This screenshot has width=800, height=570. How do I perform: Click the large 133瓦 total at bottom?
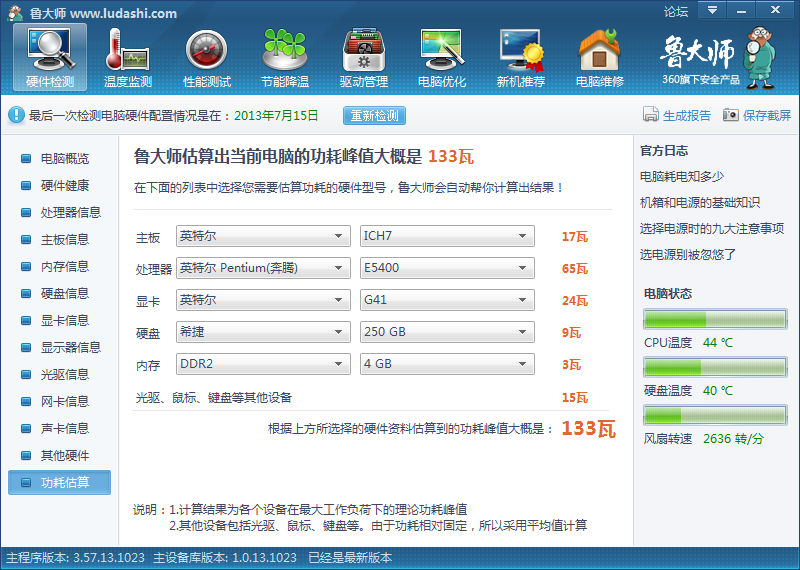point(588,429)
